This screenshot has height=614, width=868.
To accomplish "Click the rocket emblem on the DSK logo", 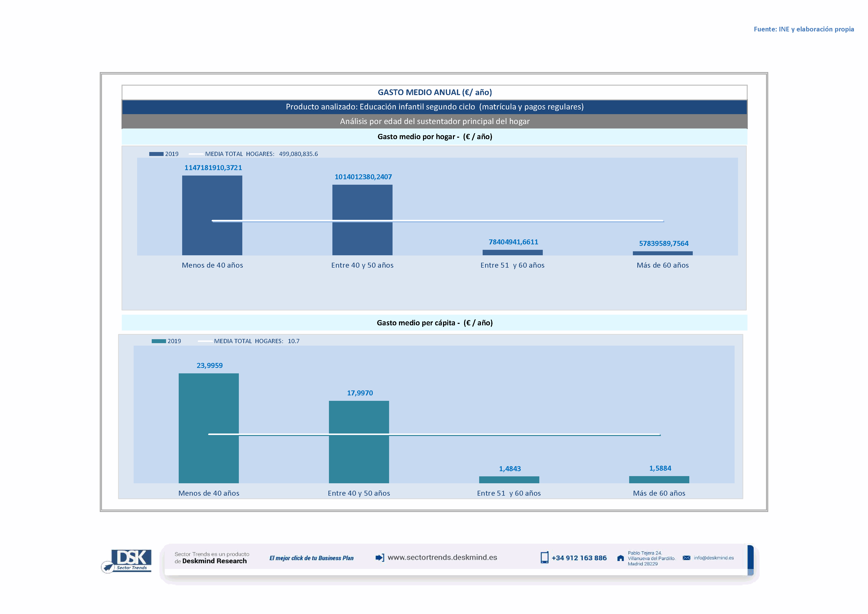I will coord(108,567).
